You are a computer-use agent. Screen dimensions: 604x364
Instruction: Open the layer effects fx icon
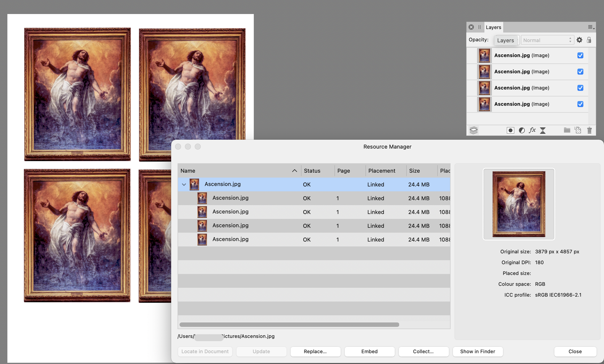tap(532, 130)
